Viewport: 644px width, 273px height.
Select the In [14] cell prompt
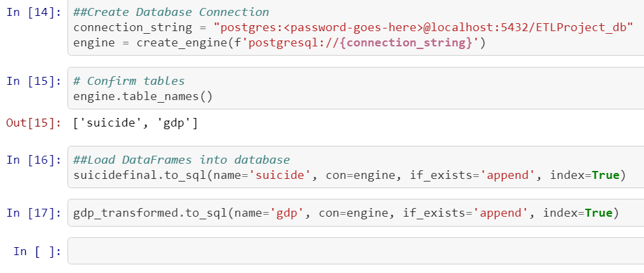pyautogui.click(x=33, y=13)
